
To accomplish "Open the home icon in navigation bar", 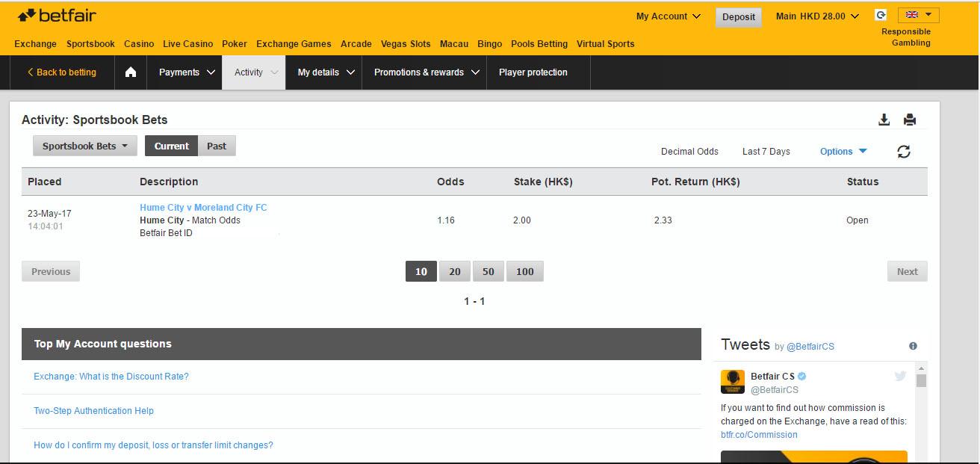I will pyautogui.click(x=131, y=72).
